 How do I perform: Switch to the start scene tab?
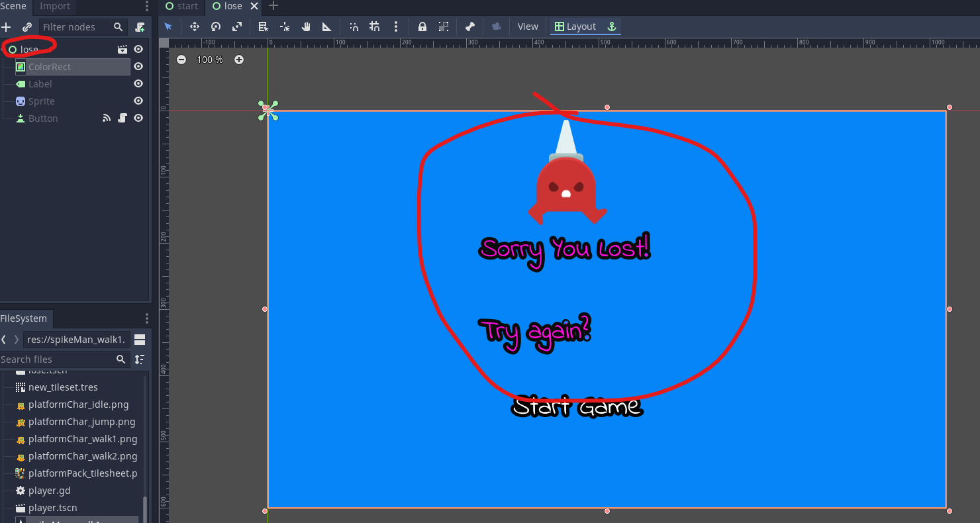pos(182,6)
